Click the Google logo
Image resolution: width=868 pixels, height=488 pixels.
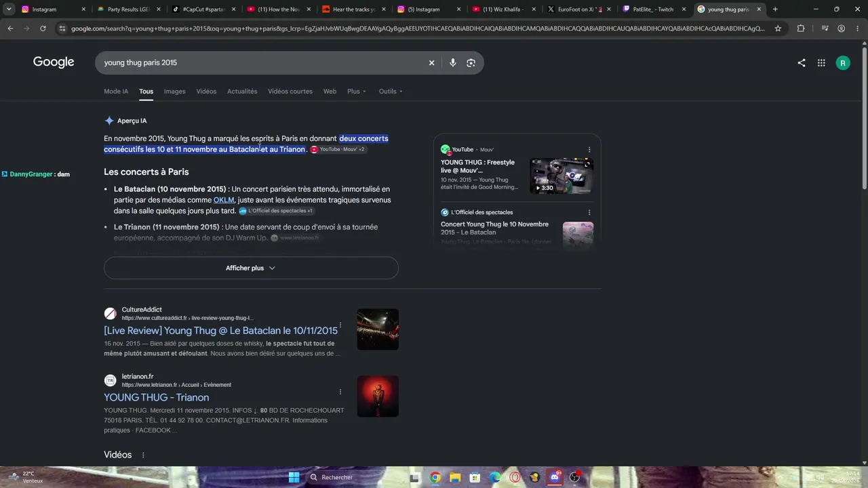pos(54,62)
